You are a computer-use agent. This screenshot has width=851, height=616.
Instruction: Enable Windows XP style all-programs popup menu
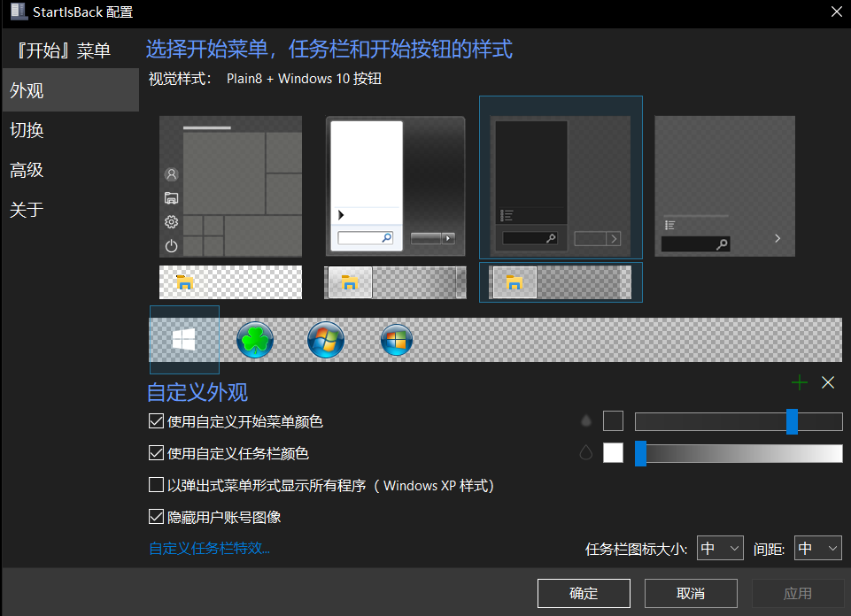click(x=156, y=485)
